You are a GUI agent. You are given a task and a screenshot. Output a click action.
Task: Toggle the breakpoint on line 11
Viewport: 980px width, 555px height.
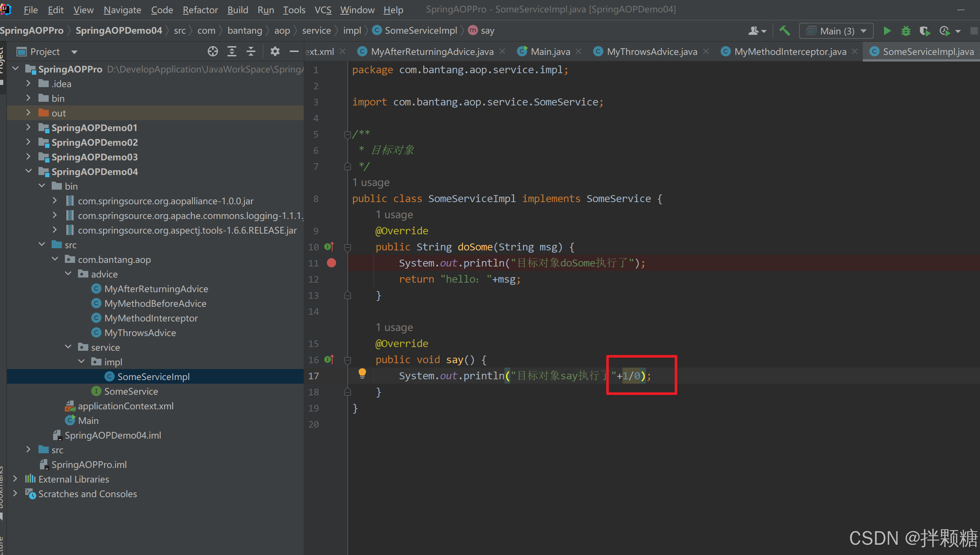click(332, 263)
